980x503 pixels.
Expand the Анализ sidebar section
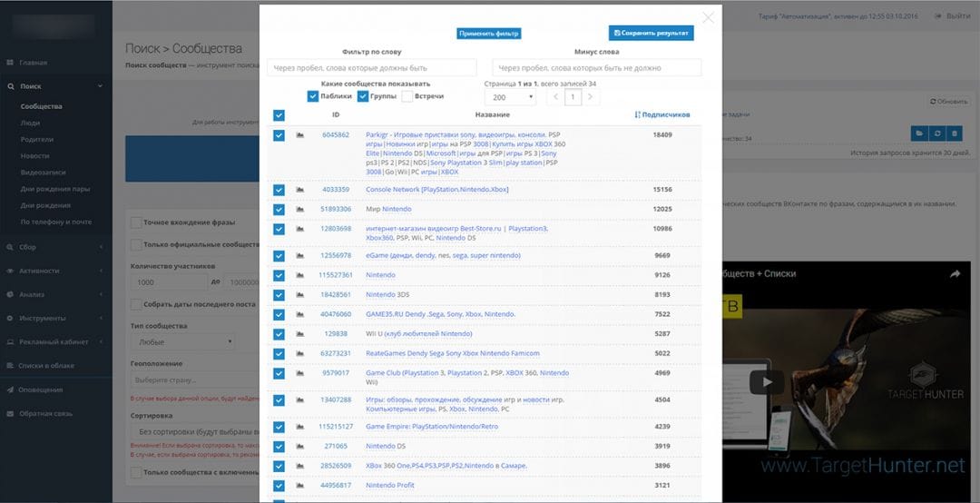tap(55, 295)
